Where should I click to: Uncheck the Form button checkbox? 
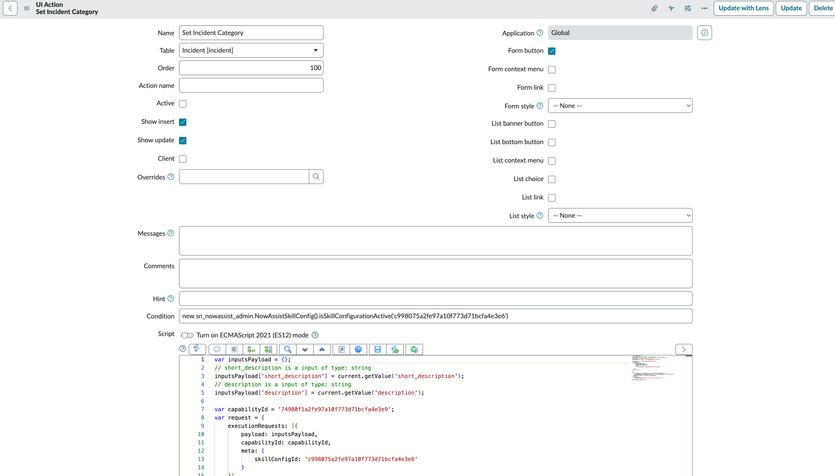click(x=552, y=51)
